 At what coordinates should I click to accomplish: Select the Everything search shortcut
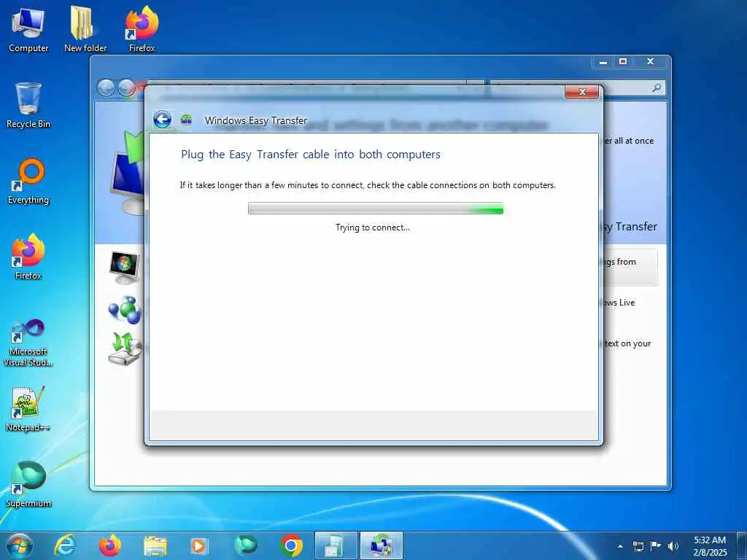pos(28,182)
